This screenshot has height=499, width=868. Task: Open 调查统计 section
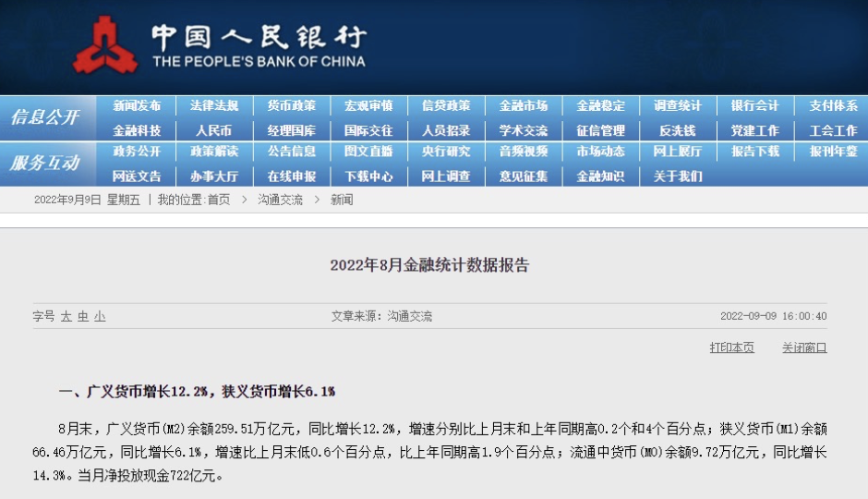point(678,105)
